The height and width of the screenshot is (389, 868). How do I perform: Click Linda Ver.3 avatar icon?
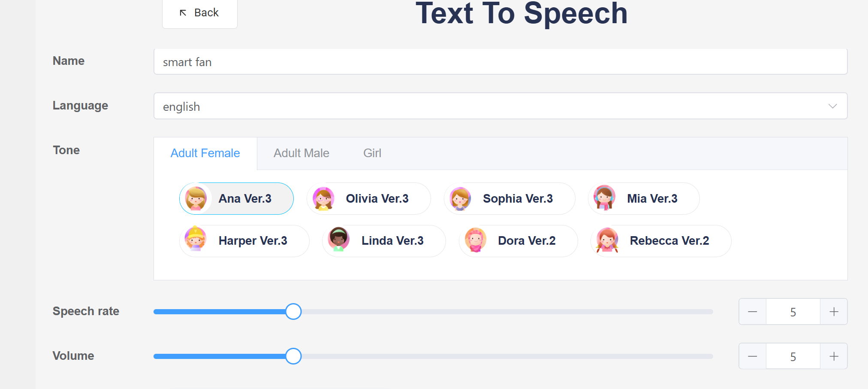[339, 240]
